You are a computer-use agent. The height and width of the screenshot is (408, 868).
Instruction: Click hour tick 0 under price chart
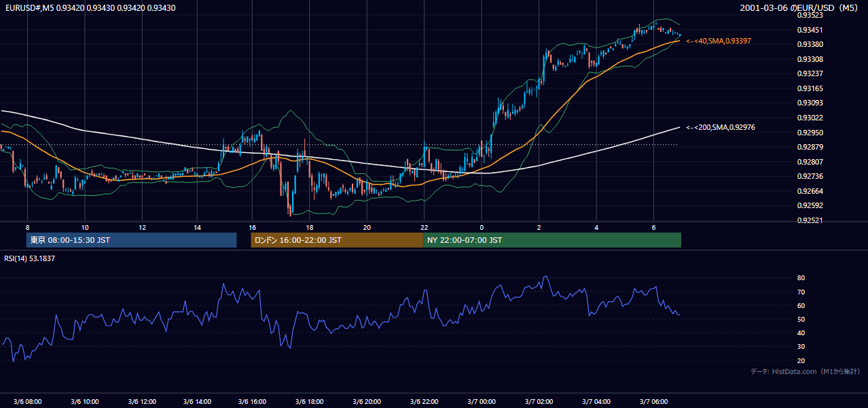tap(482, 227)
